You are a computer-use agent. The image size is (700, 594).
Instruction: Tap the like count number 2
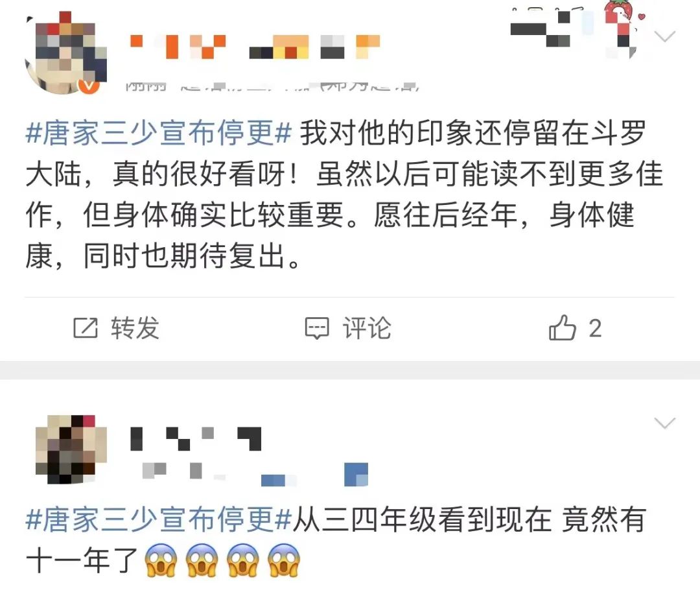tap(595, 329)
